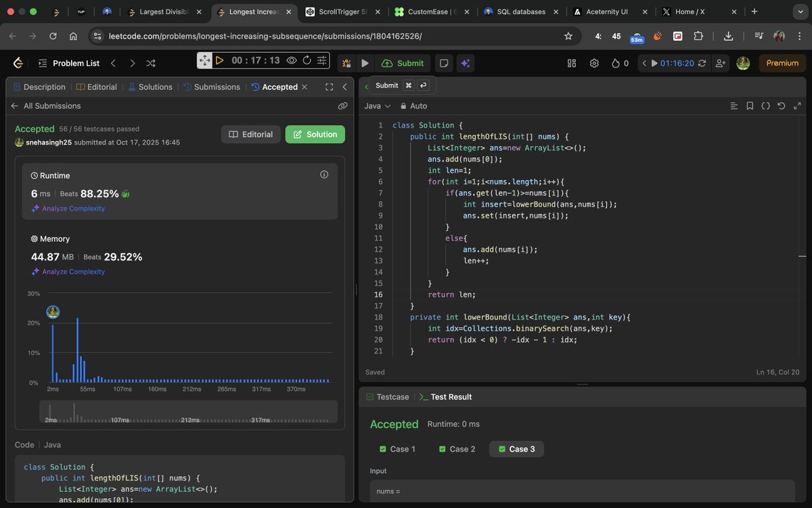Click the runtime distribution range slider
Image resolution: width=812 pixels, height=508 pixels.
(x=188, y=412)
